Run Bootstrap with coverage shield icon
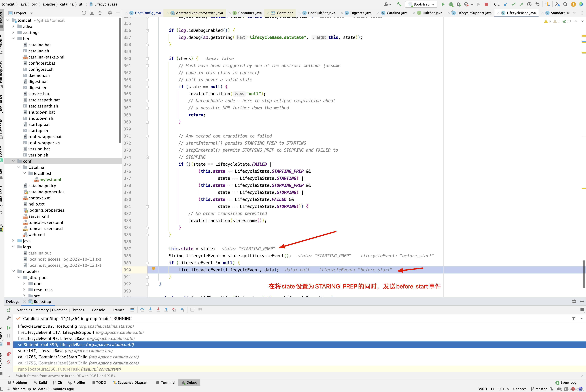Screen dimensions: 586x392 point(459,4)
